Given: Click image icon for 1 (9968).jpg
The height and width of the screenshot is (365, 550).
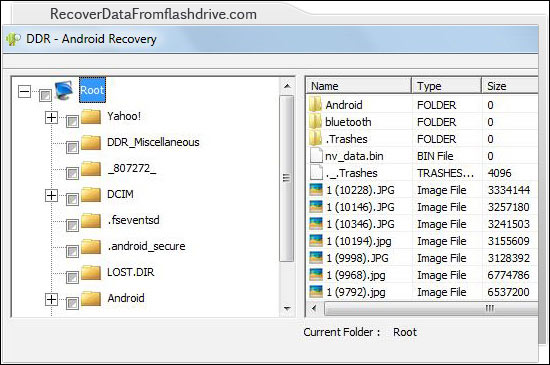Looking at the screenshot, I should [x=316, y=275].
